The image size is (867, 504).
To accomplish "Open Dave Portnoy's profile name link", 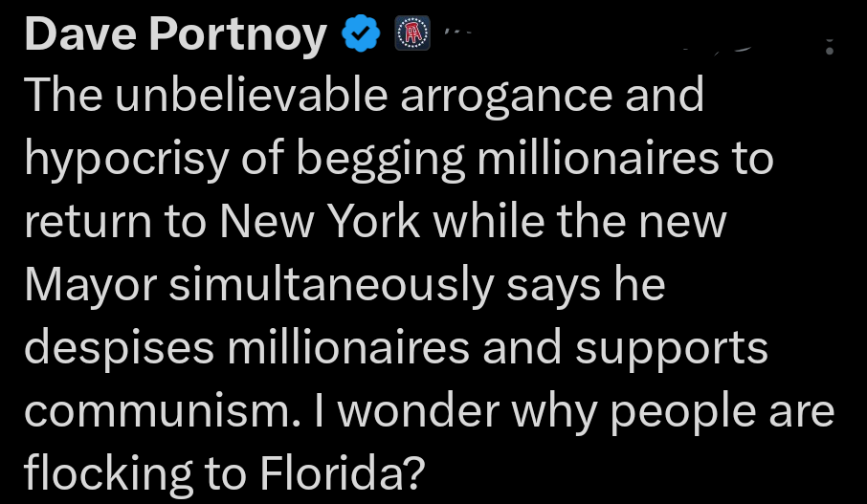I will click(175, 36).
